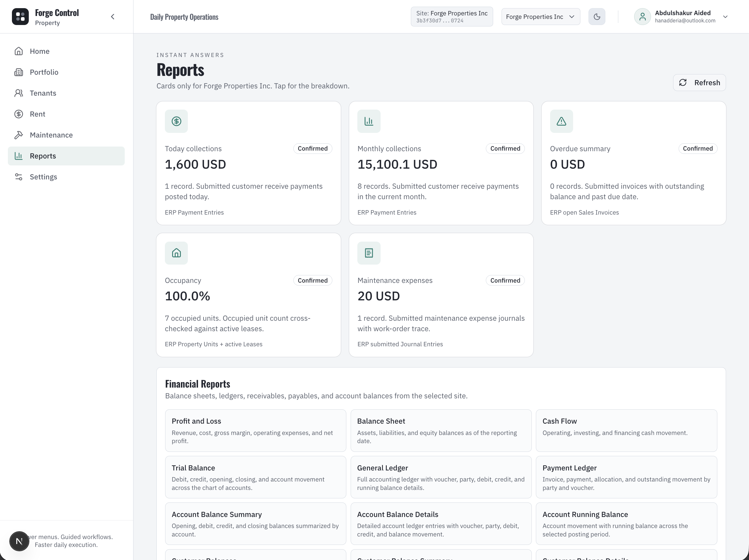Navigate to Maintenance
This screenshot has height=560, width=749.
(66, 135)
